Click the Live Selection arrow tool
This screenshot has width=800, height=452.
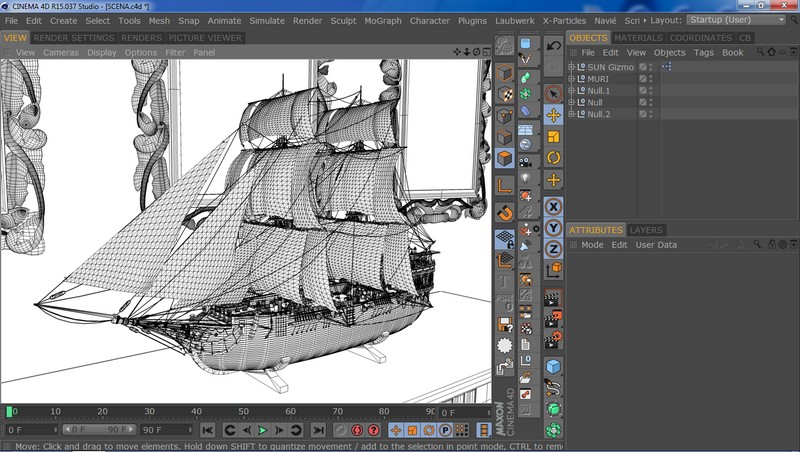pyautogui.click(x=553, y=92)
